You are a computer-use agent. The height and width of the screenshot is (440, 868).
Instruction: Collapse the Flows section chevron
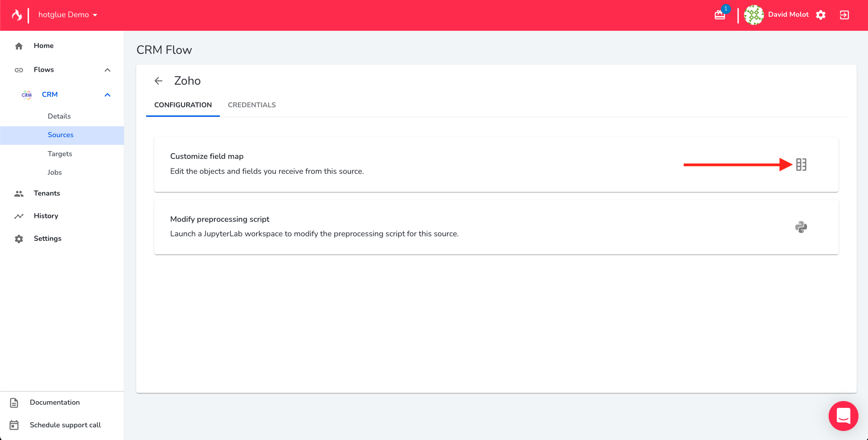tap(107, 70)
